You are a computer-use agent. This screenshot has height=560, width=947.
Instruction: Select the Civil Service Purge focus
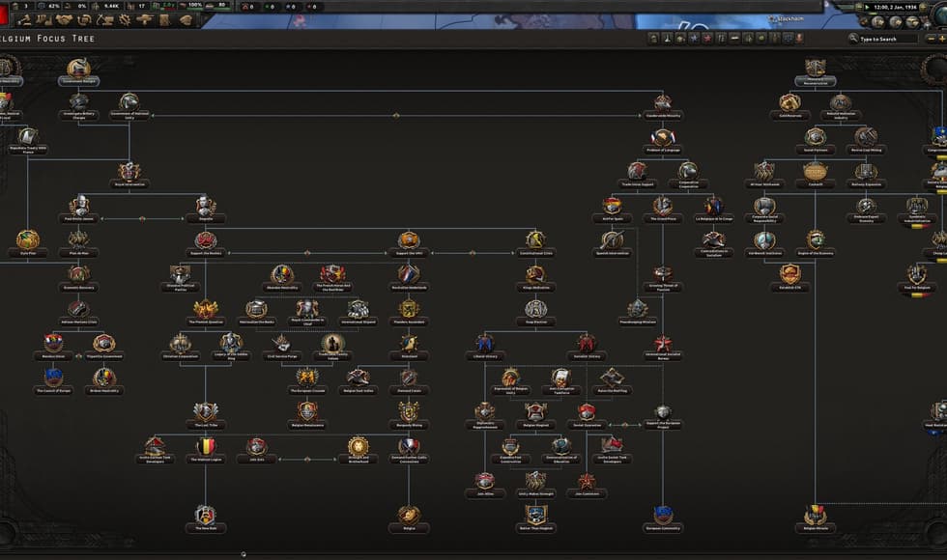(x=282, y=347)
